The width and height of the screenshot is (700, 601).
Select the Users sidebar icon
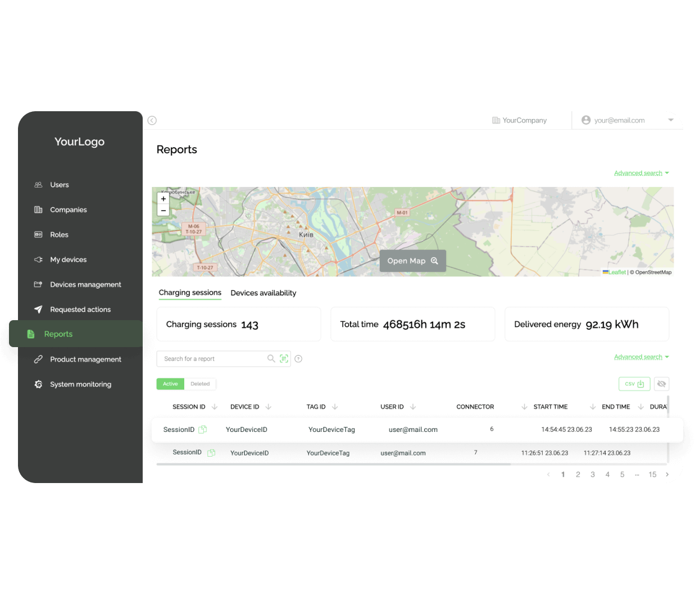pos(38,184)
